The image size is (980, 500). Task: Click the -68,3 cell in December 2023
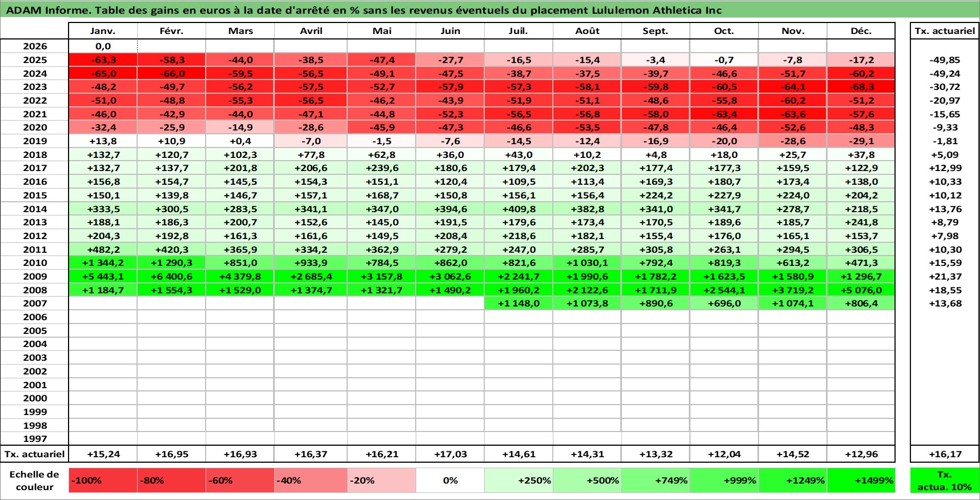[x=861, y=87]
